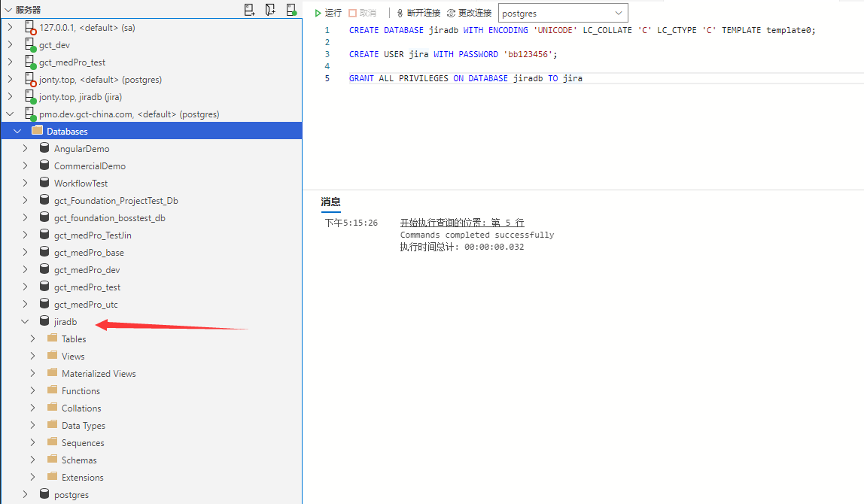Screen dimensions: 864x504
Task: Open the postgres database dropdown
Action: coord(619,13)
